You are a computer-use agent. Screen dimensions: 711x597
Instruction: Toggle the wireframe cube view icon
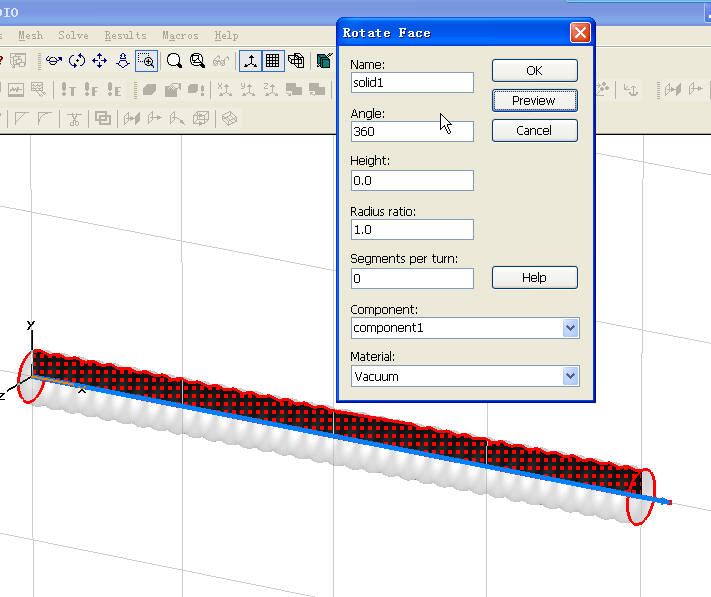point(296,61)
